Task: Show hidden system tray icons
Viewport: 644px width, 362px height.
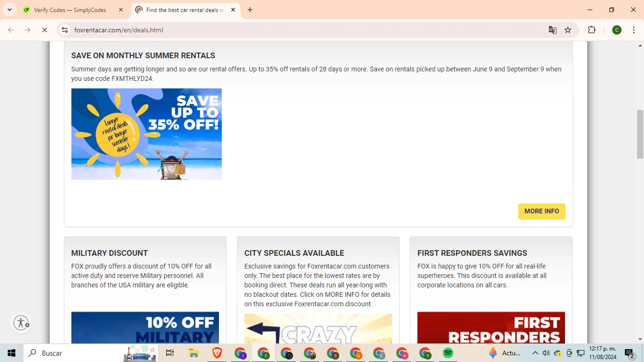Action: point(535,353)
